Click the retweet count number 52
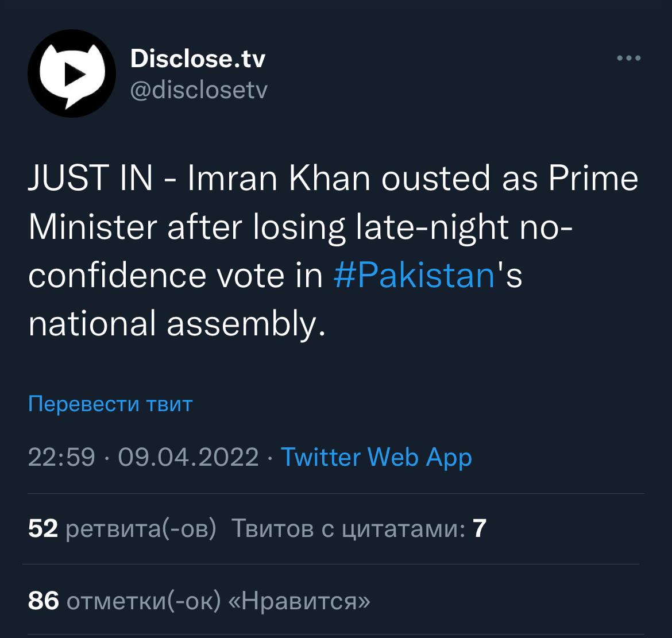The width and height of the screenshot is (672, 638). [43, 528]
